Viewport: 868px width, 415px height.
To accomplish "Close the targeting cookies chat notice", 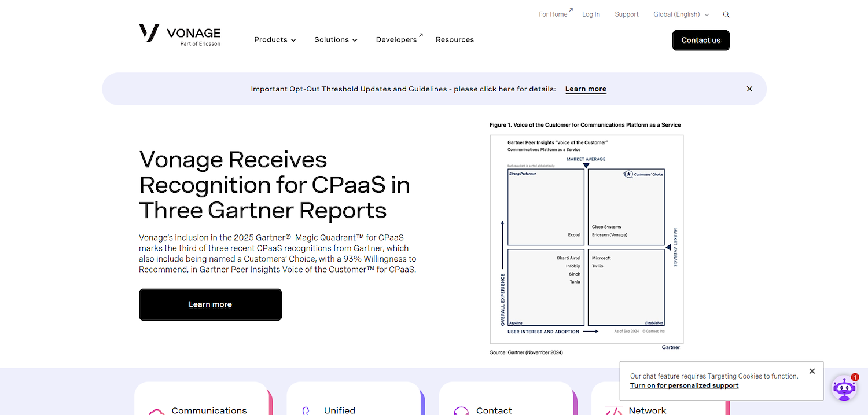I will 812,372.
